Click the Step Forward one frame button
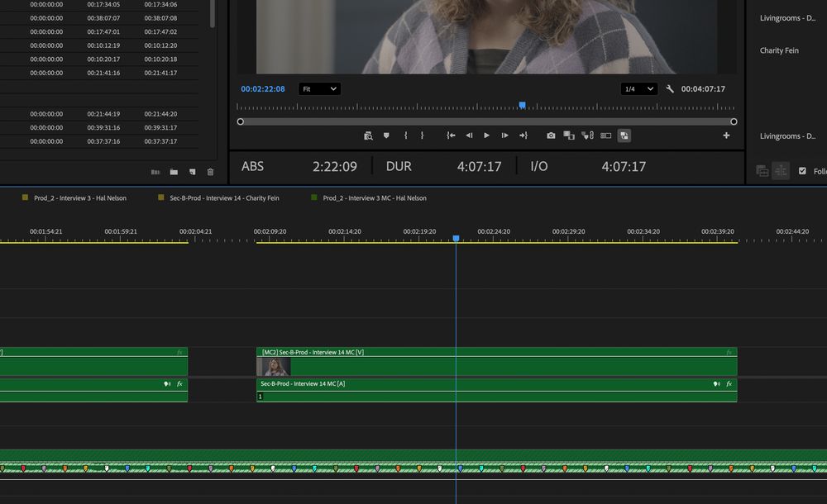This screenshot has height=504, width=827. (504, 136)
